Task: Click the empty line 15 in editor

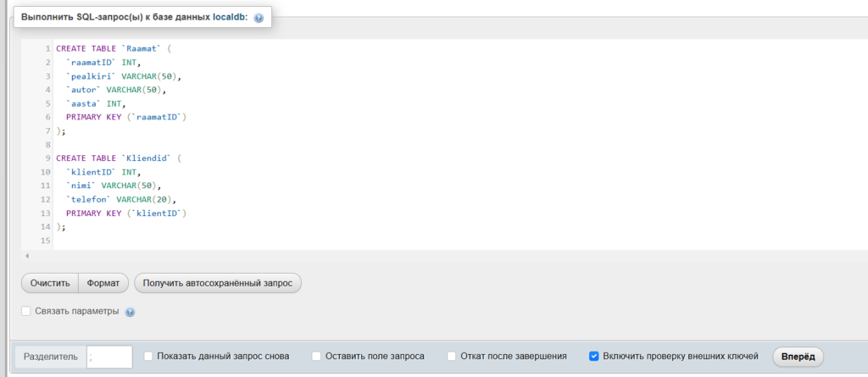Action: click(x=254, y=241)
